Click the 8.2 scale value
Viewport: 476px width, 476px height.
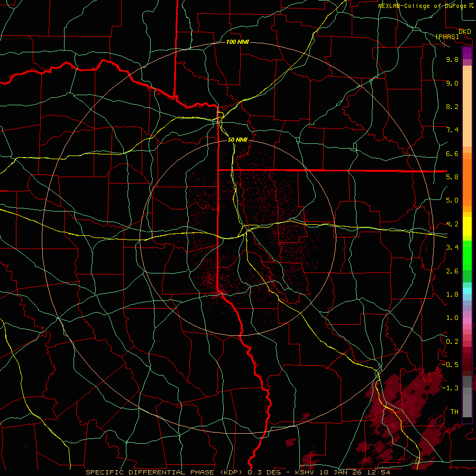pos(452,106)
